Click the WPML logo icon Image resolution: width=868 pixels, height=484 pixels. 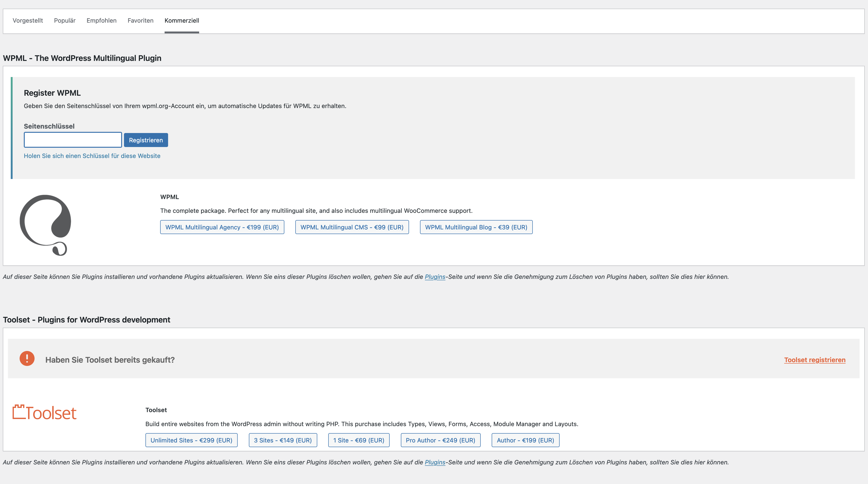click(46, 225)
